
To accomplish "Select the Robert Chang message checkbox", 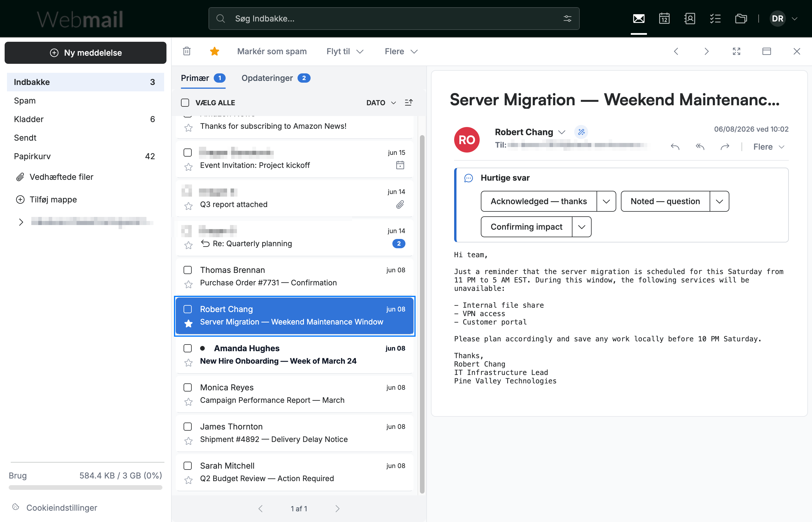I will 187,309.
